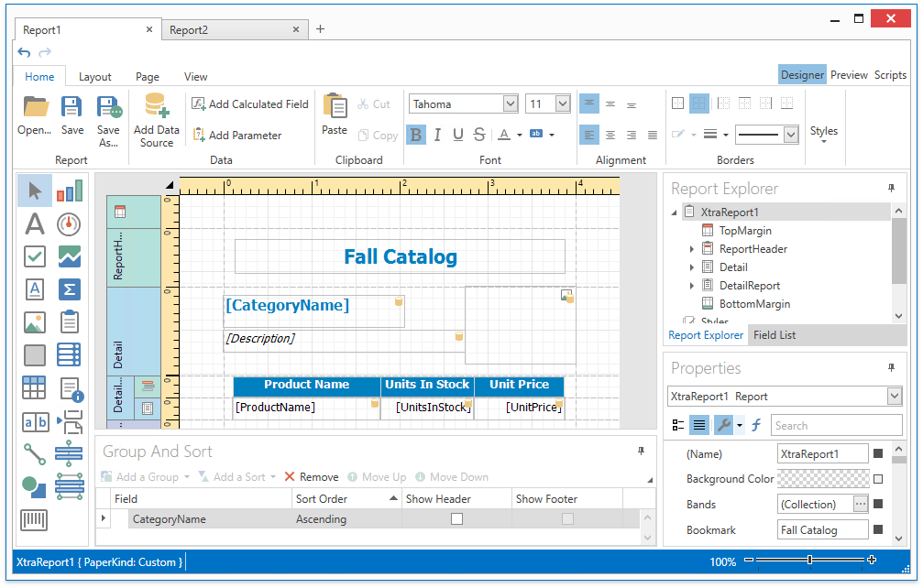Switch properties to alphabetical view

pyautogui.click(x=698, y=425)
